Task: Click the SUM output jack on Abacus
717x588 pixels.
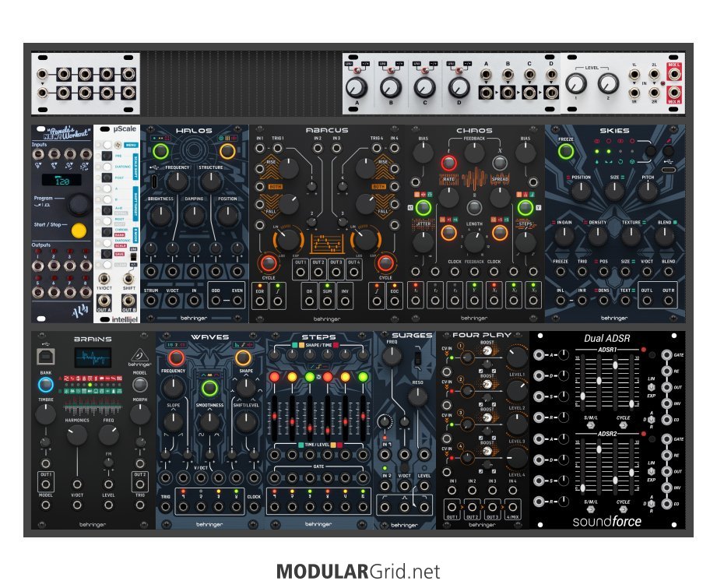Action: click(328, 301)
